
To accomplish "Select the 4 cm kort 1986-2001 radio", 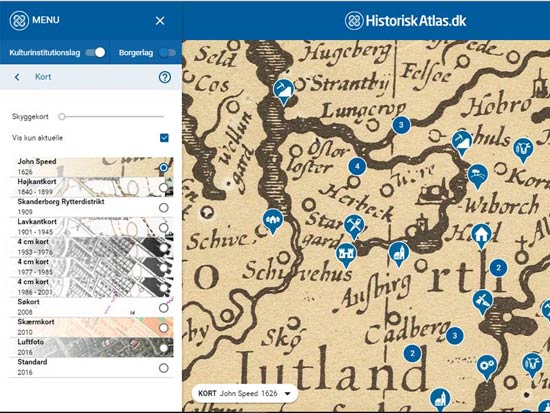I will point(163,288).
